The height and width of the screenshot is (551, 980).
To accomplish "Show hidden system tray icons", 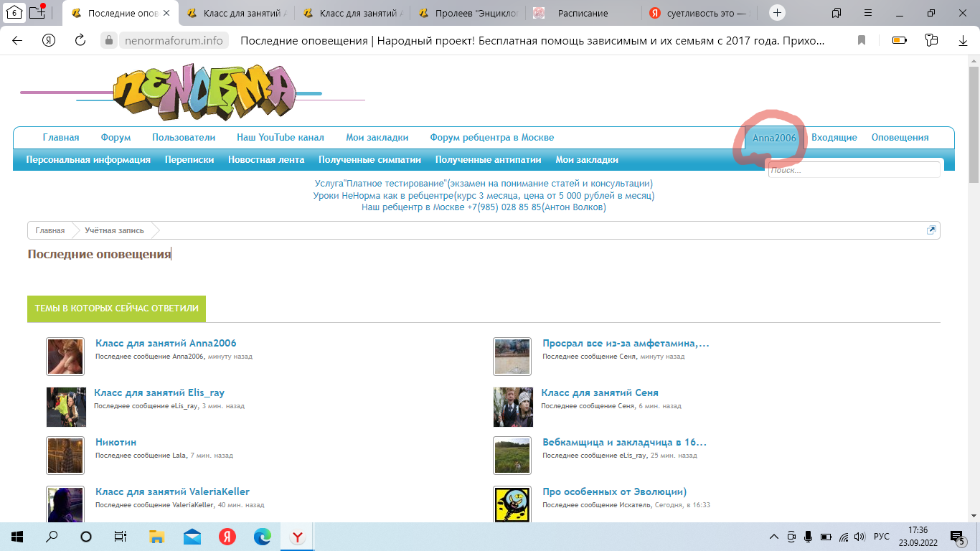I will coord(773,537).
